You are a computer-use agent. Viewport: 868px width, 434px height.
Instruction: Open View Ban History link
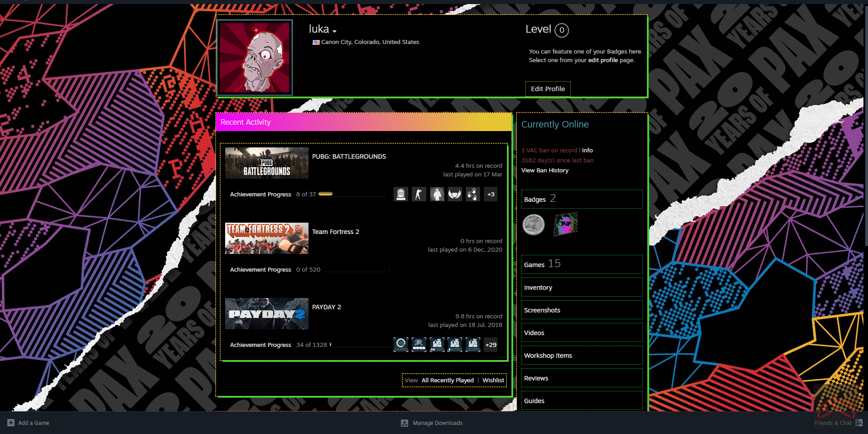coord(545,171)
